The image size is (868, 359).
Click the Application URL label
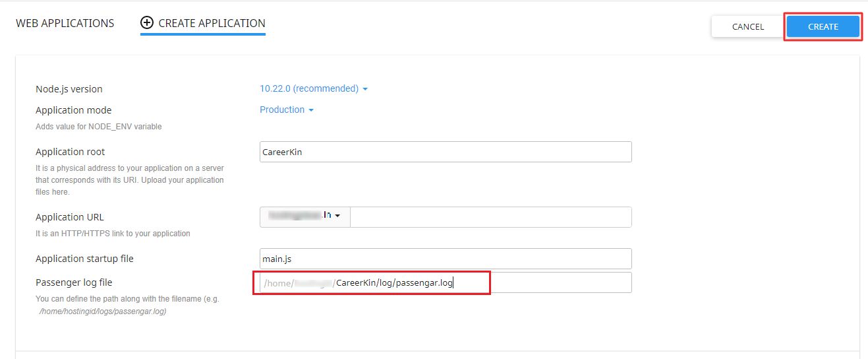click(x=70, y=217)
